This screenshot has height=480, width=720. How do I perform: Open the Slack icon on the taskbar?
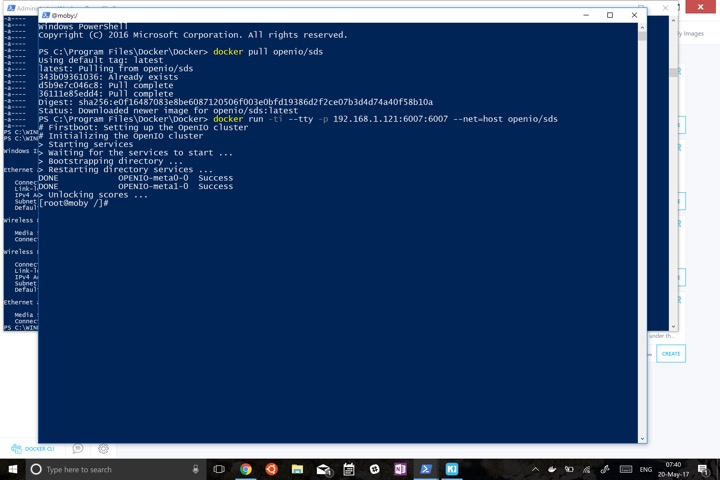click(375, 469)
